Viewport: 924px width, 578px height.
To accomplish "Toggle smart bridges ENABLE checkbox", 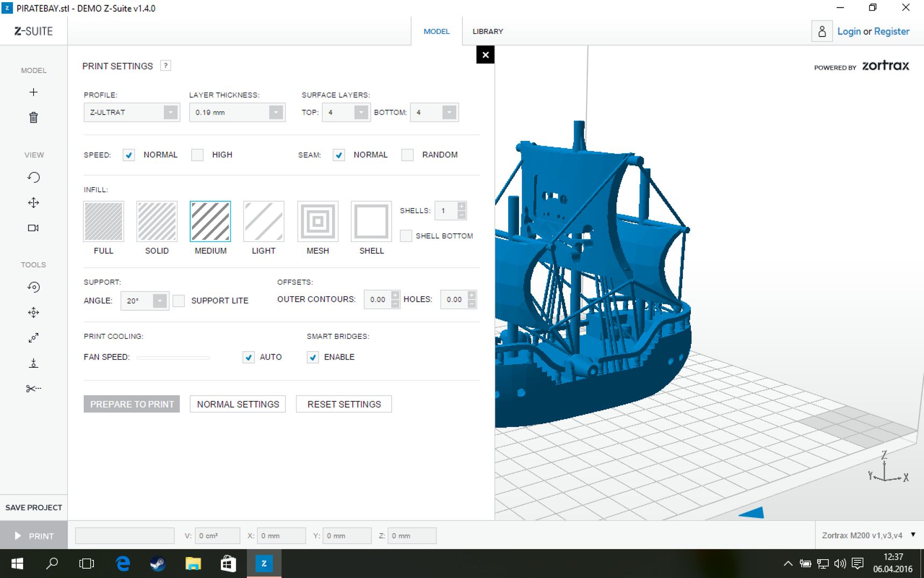I will [x=313, y=357].
